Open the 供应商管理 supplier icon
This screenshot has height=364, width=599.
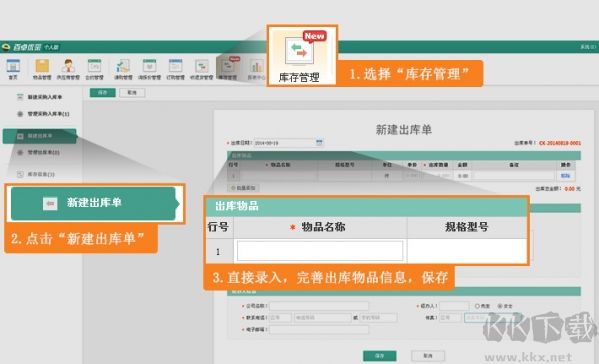coord(68,69)
